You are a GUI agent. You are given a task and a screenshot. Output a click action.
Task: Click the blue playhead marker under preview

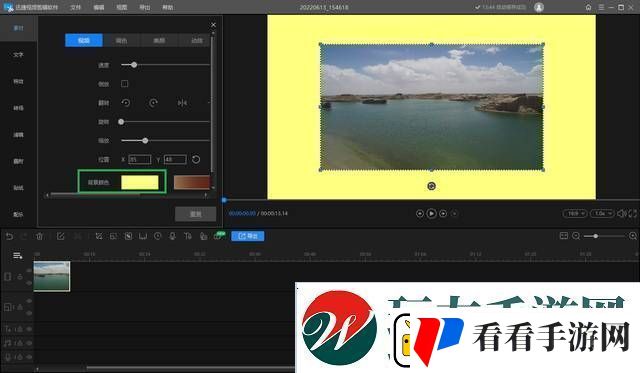tap(224, 200)
